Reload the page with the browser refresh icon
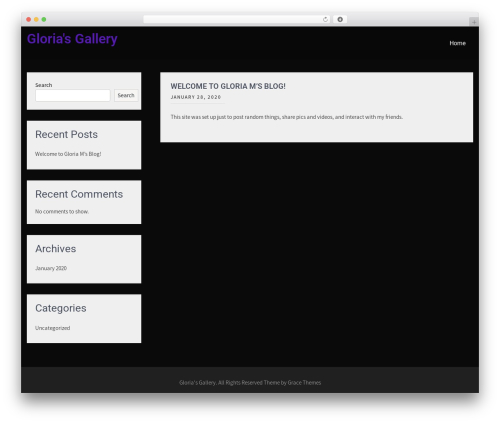 [x=325, y=19]
